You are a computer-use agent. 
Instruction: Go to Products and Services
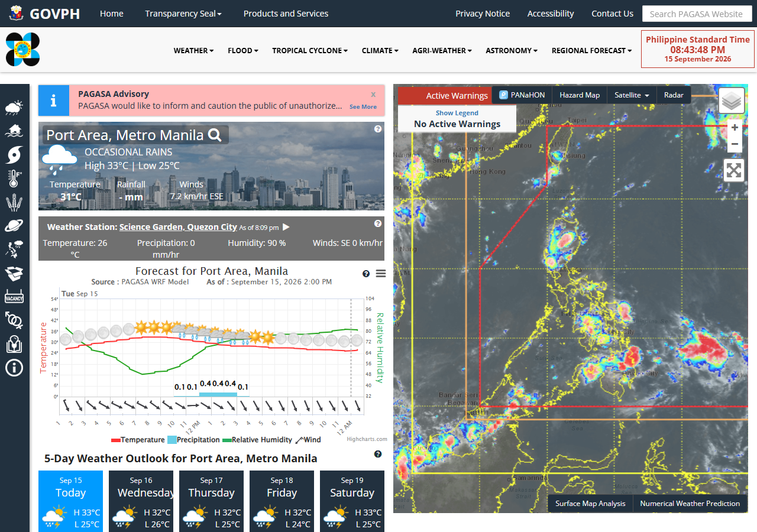pos(286,14)
